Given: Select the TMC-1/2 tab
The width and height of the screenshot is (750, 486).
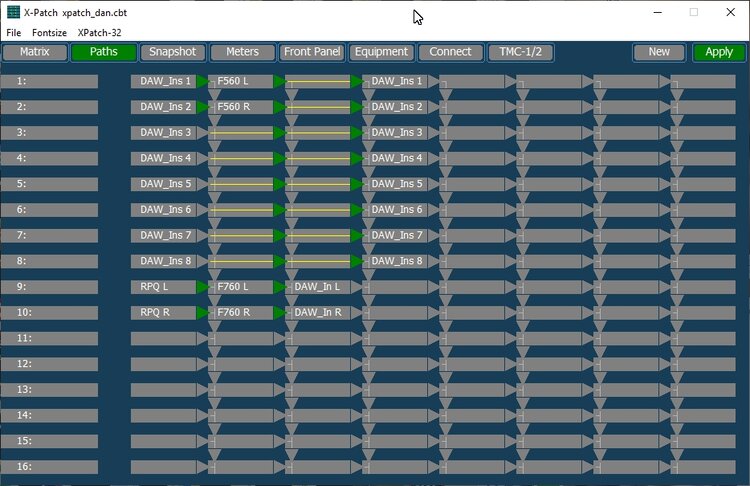Looking at the screenshot, I should click(520, 52).
